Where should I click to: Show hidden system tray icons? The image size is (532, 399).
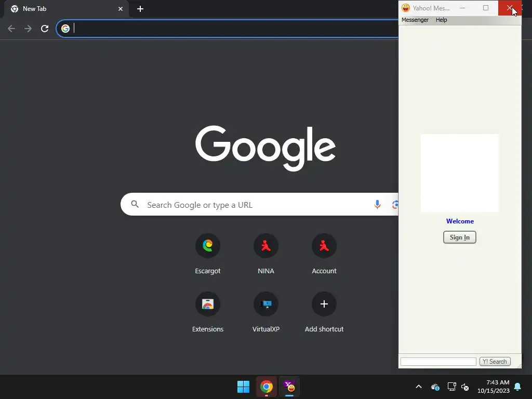tap(419, 387)
